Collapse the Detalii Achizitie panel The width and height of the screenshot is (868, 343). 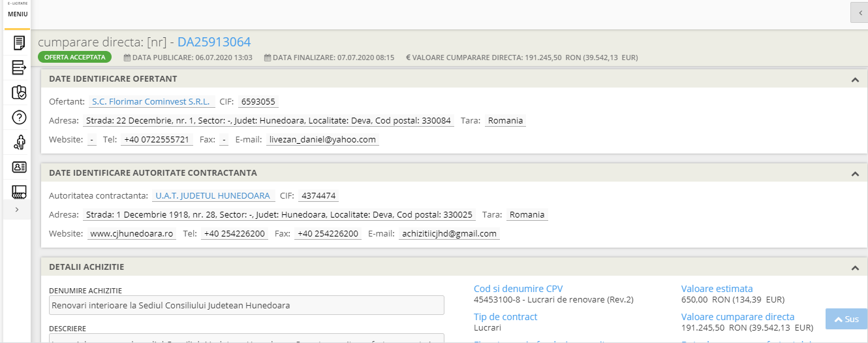coord(854,268)
